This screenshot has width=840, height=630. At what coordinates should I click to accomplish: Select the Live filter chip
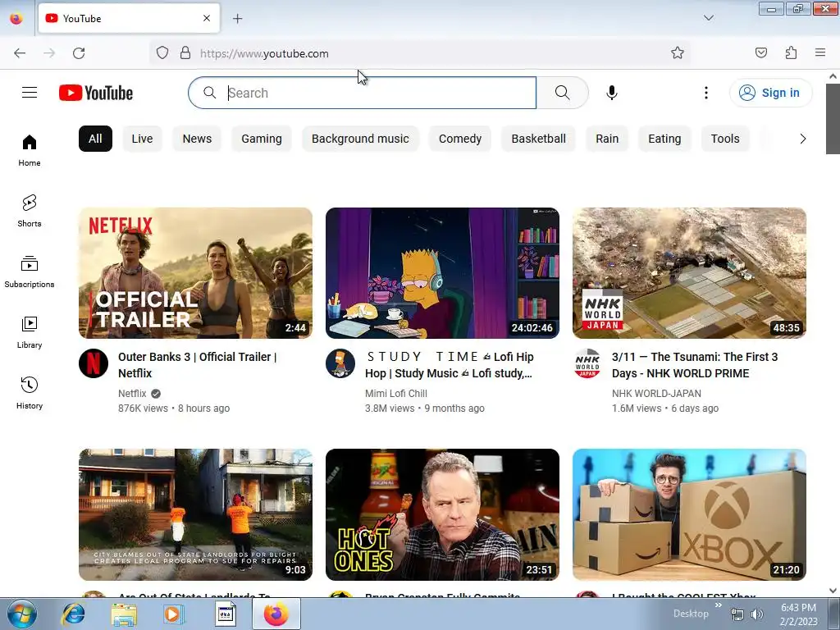pyautogui.click(x=142, y=139)
